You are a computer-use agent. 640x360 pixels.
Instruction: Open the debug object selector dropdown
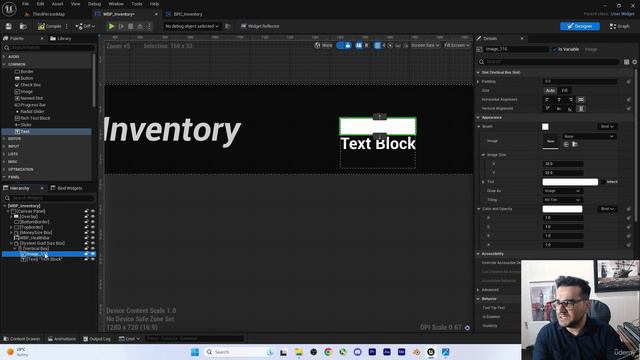[x=192, y=26]
